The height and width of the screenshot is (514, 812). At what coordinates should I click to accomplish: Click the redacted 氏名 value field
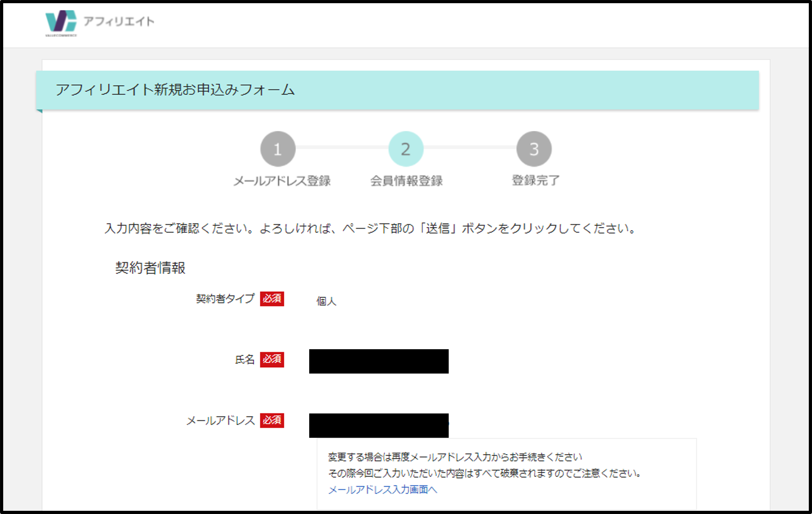[x=379, y=361]
